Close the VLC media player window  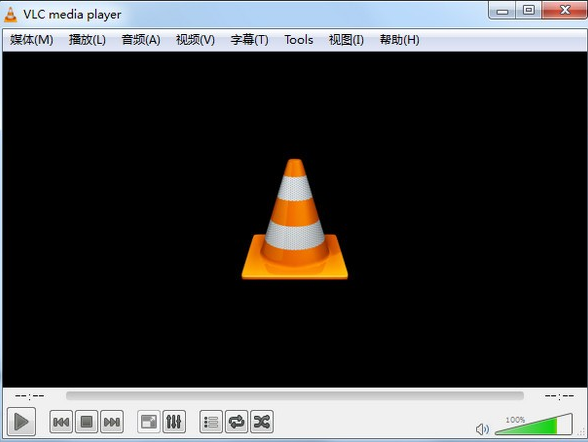[564, 10]
